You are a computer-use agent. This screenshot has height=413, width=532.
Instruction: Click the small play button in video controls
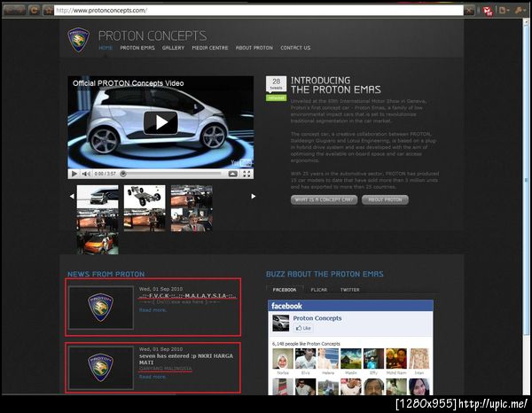point(74,174)
